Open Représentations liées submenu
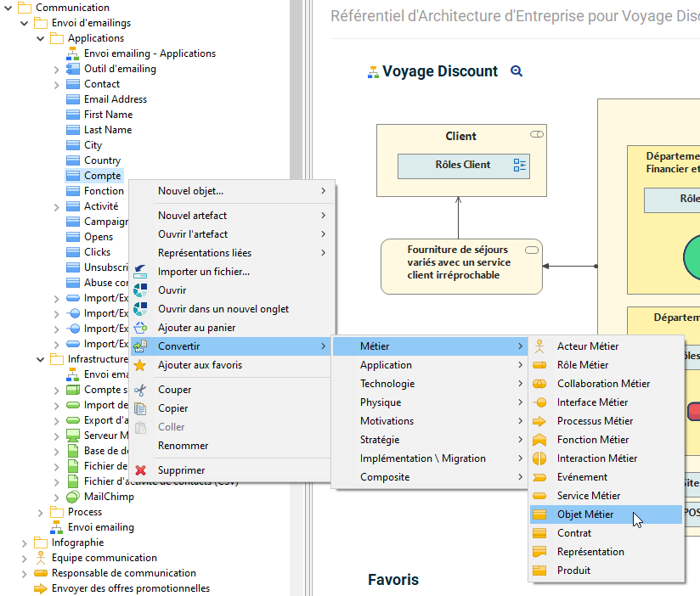 (232, 253)
